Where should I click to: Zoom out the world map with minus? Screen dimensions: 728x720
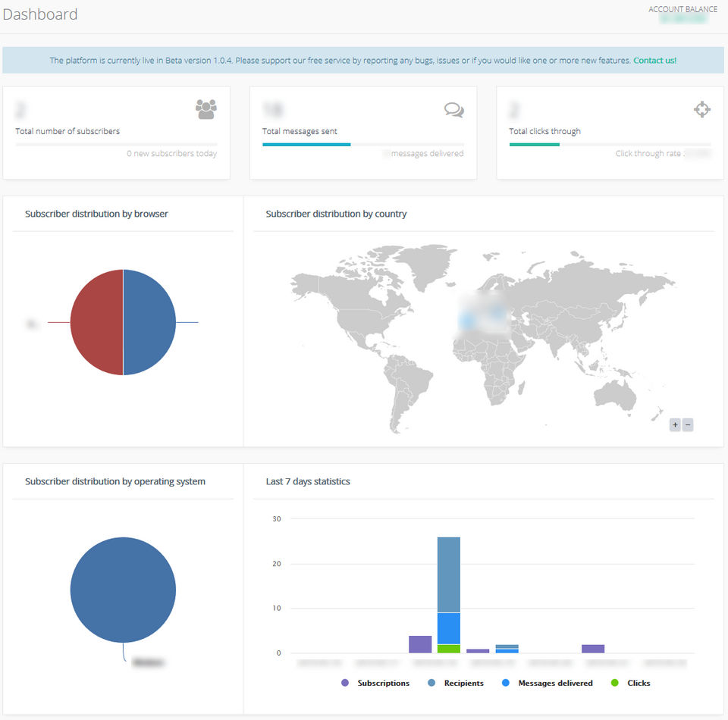click(688, 424)
